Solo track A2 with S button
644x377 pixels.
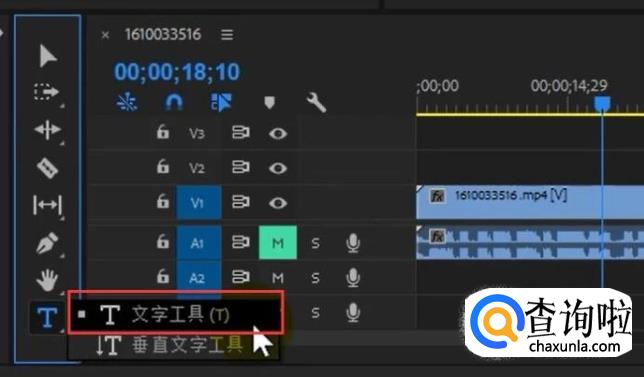click(x=315, y=278)
